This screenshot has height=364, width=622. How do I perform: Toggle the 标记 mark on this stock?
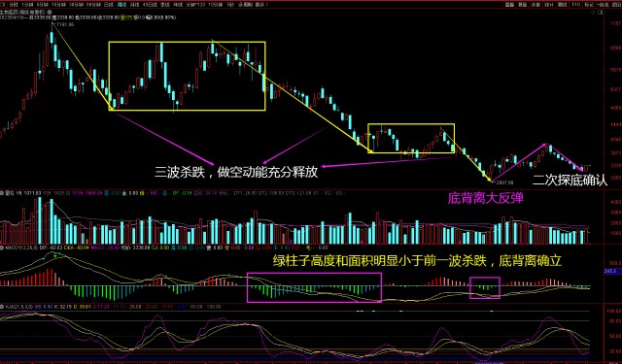coord(589,5)
